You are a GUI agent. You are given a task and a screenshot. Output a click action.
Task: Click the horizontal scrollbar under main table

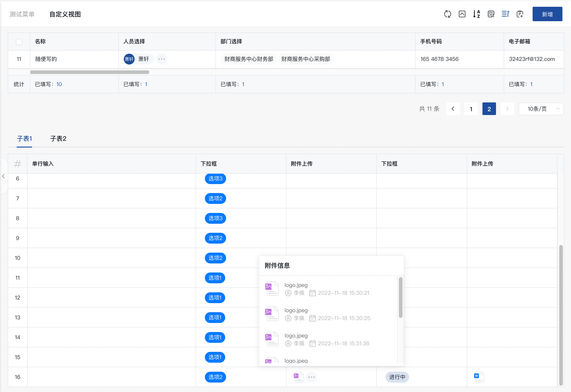point(89,72)
